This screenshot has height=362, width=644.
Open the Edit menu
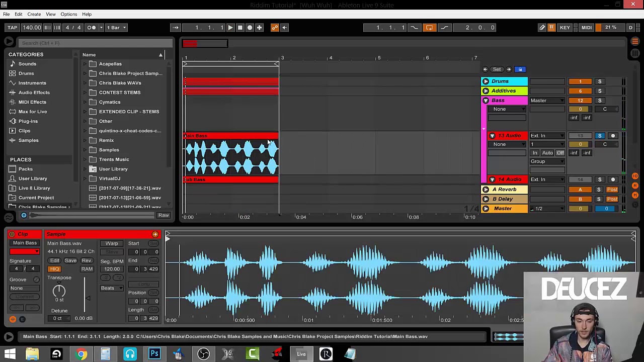pyautogui.click(x=19, y=14)
